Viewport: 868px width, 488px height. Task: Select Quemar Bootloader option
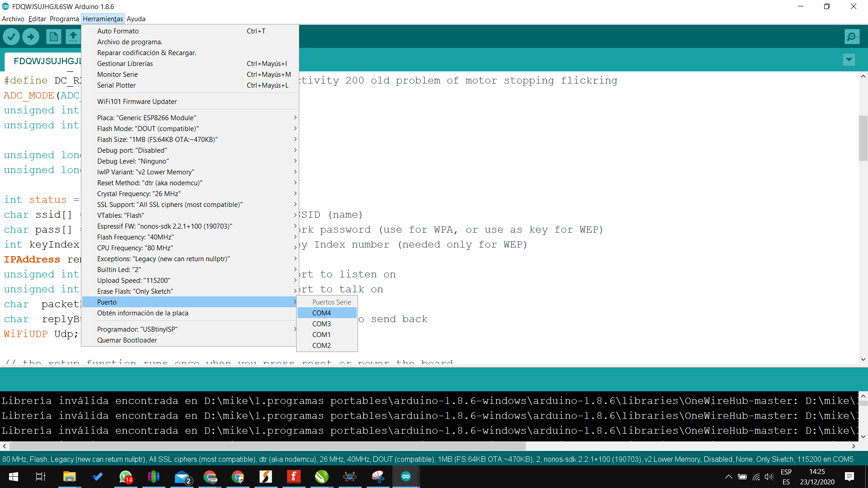click(x=127, y=340)
